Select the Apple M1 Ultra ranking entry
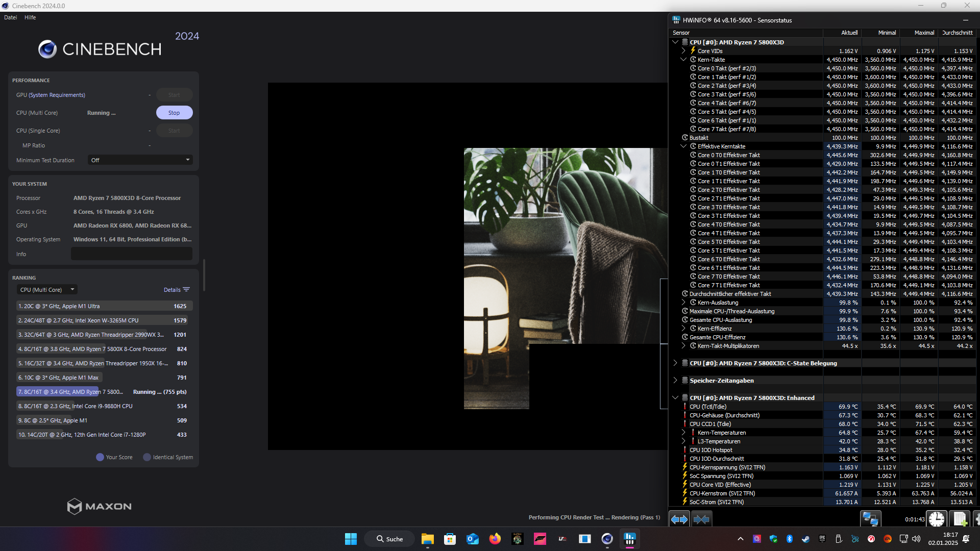This screenshot has width=980, height=551. pos(102,306)
